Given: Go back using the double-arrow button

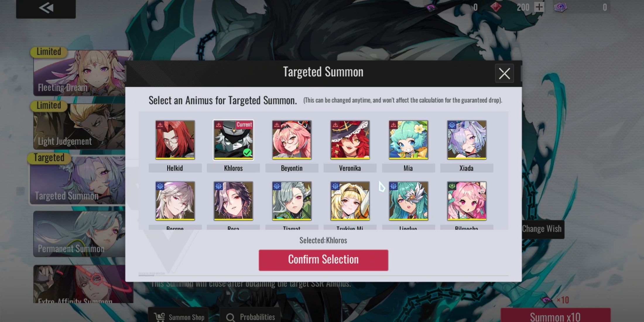Looking at the screenshot, I should (46, 8).
